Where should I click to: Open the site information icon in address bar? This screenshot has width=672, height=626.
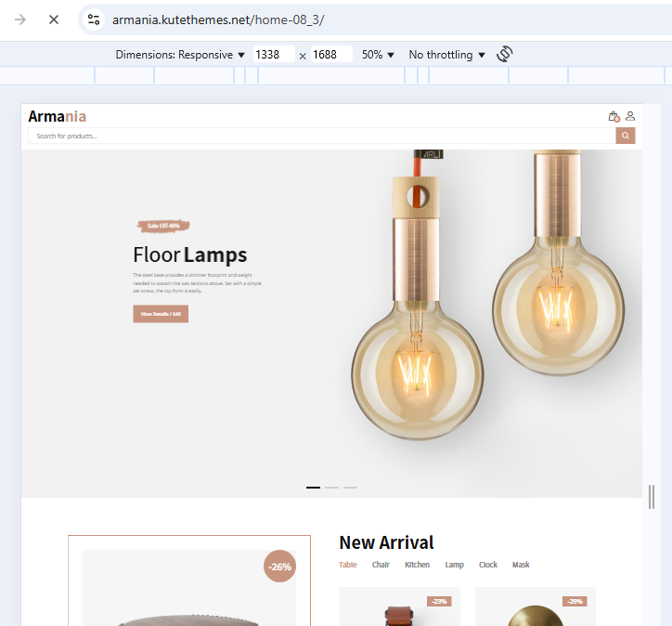point(94,20)
